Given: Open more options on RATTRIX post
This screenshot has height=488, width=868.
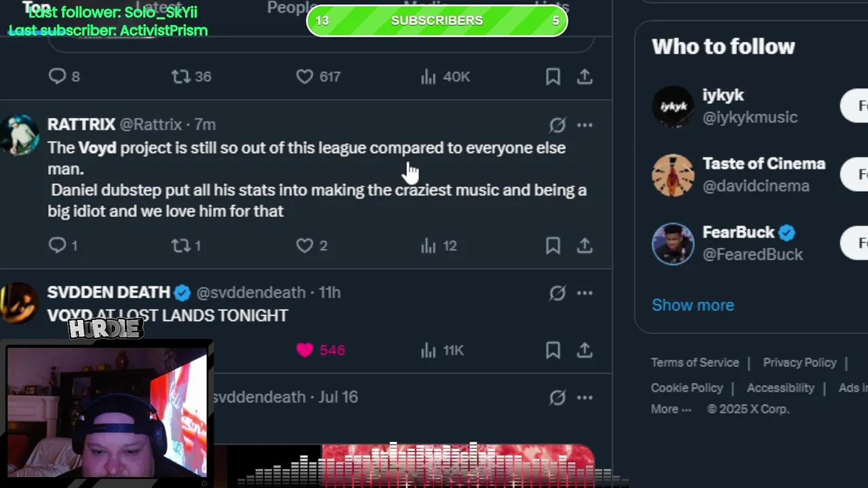Looking at the screenshot, I should [x=585, y=125].
